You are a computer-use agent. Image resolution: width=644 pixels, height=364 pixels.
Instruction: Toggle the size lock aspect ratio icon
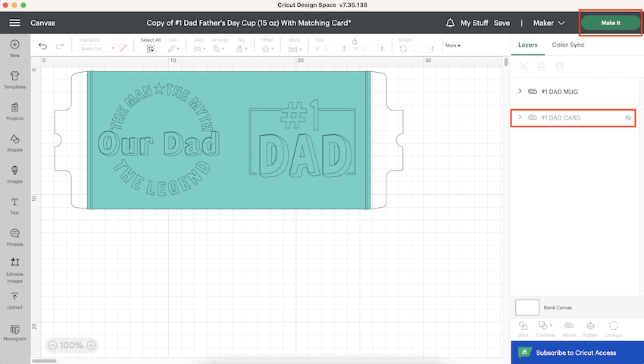[355, 41]
